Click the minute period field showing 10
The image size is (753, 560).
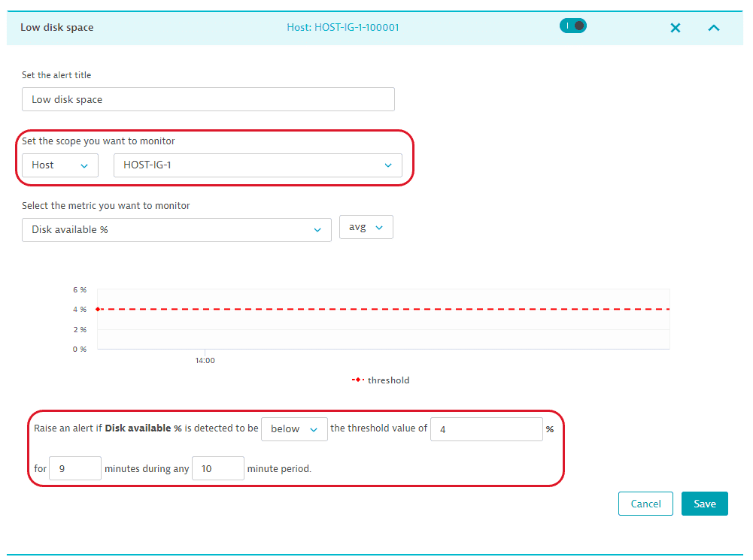tap(217, 468)
